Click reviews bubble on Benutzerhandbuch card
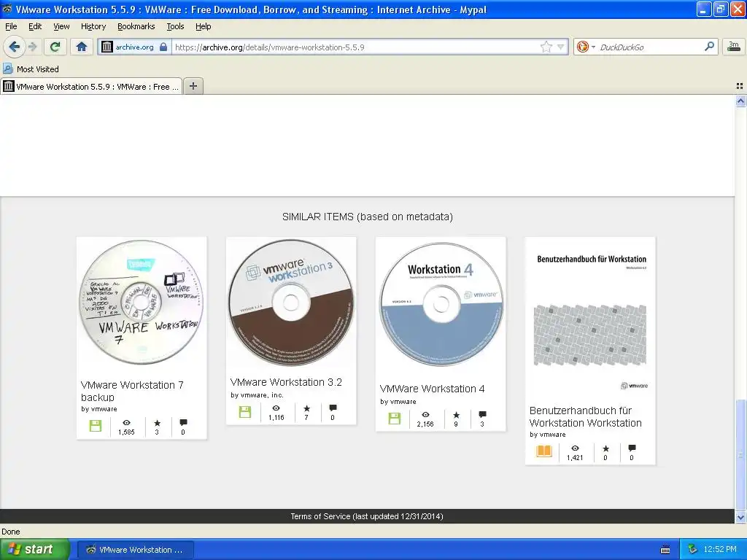The image size is (747, 560). [632, 448]
